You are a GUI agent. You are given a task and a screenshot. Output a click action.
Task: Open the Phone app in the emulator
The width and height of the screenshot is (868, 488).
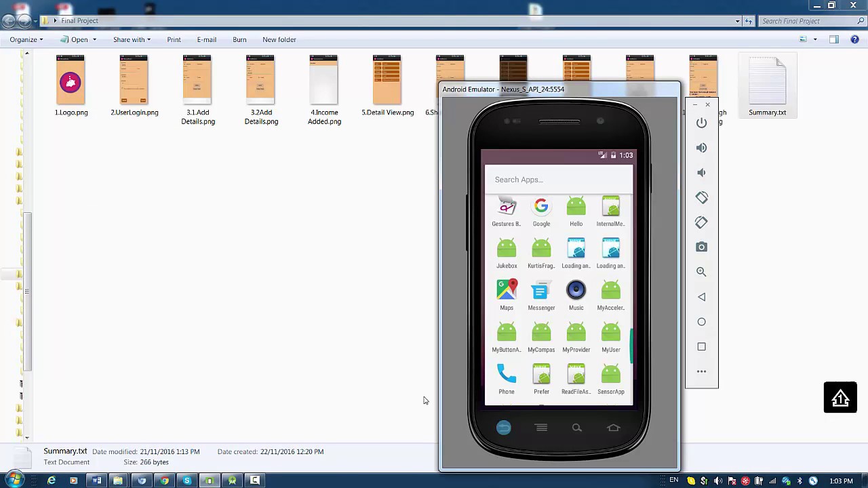tap(507, 379)
